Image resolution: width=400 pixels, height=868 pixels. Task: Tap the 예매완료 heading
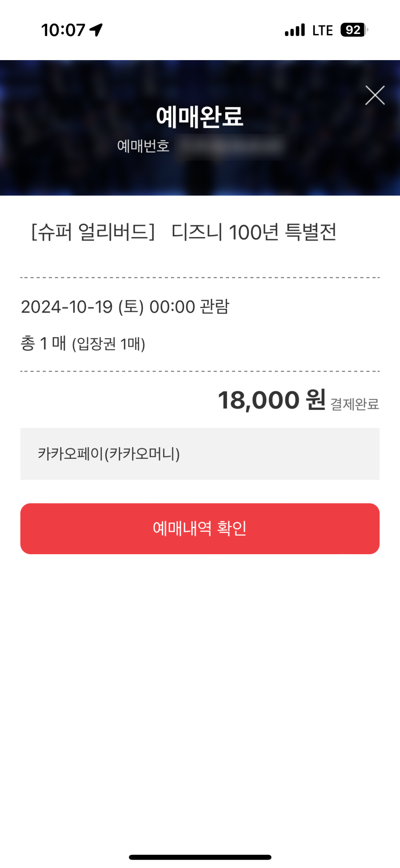(x=200, y=116)
